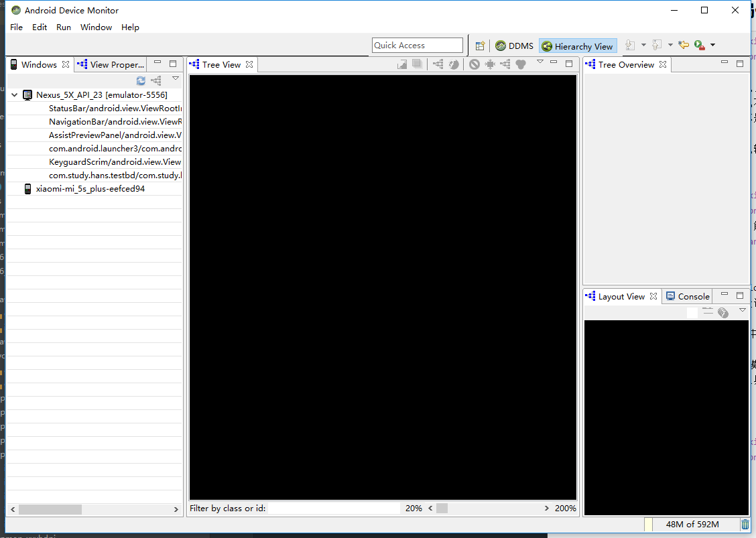Open the Run menu
Image resolution: width=756 pixels, height=538 pixels.
pos(64,27)
